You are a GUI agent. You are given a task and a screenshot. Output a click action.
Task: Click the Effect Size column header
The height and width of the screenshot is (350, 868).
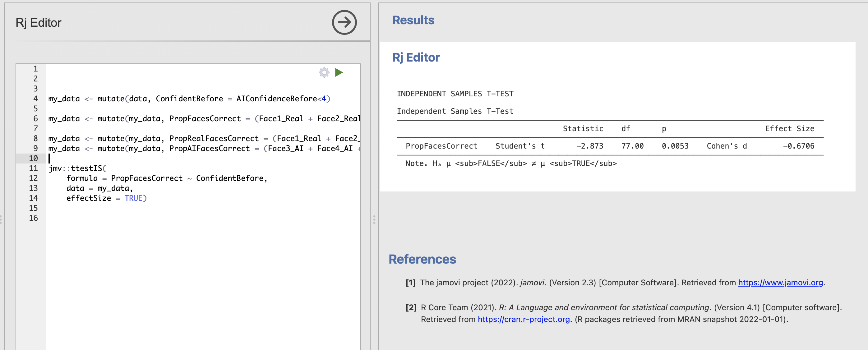(x=789, y=128)
